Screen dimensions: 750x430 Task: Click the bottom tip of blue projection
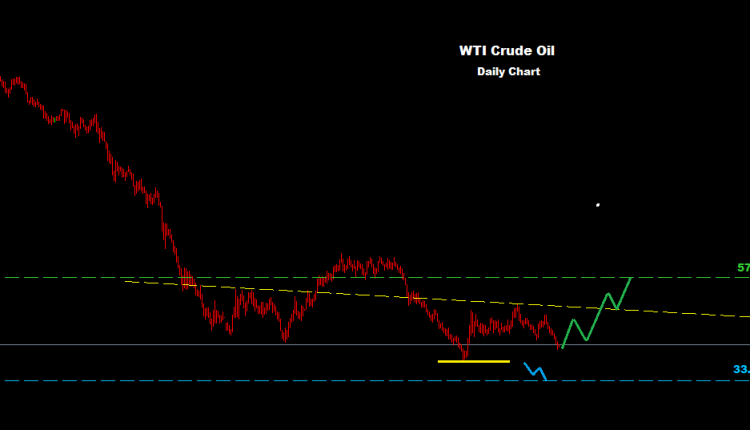point(545,379)
